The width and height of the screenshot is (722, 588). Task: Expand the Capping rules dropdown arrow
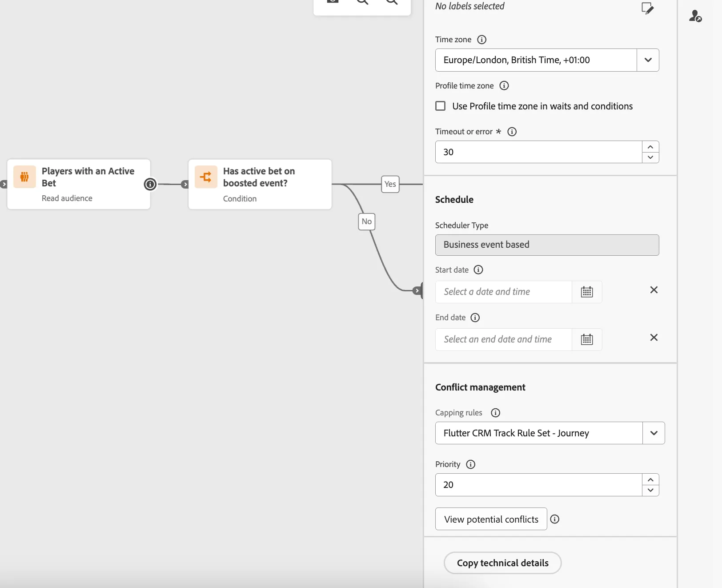pos(654,433)
